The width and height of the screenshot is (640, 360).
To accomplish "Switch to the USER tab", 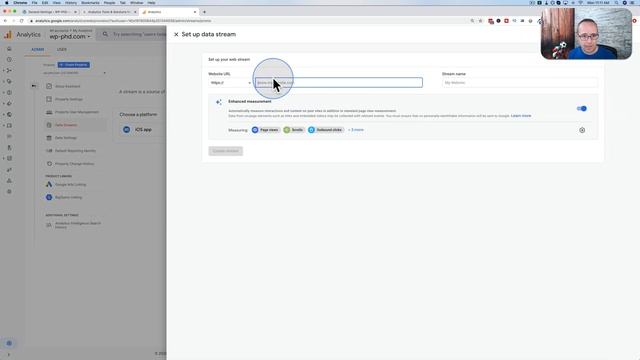I will coord(62,49).
